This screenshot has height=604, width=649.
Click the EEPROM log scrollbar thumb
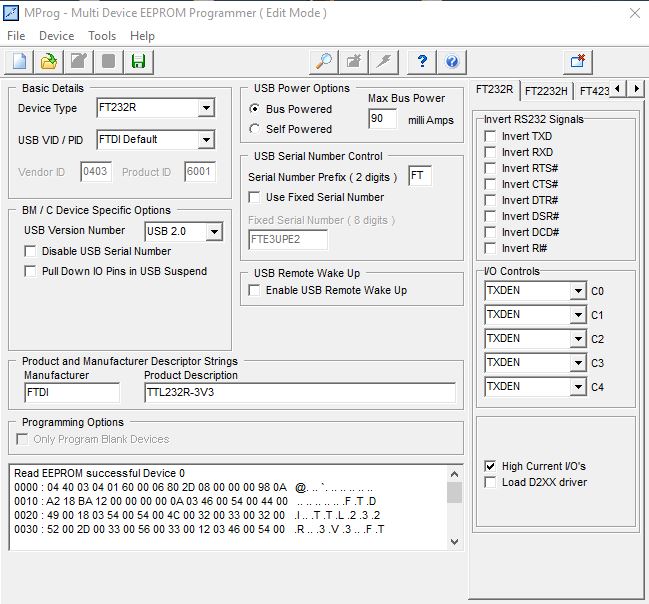[454, 493]
